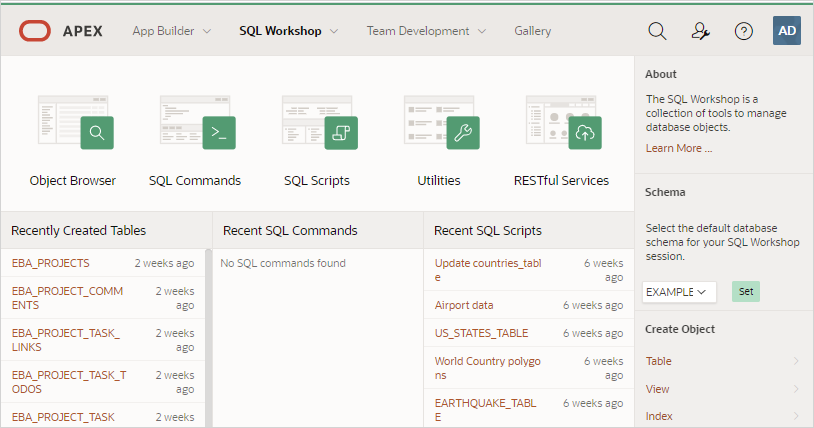Click the Table create object link
The height and width of the screenshot is (428, 814).
pyautogui.click(x=658, y=361)
